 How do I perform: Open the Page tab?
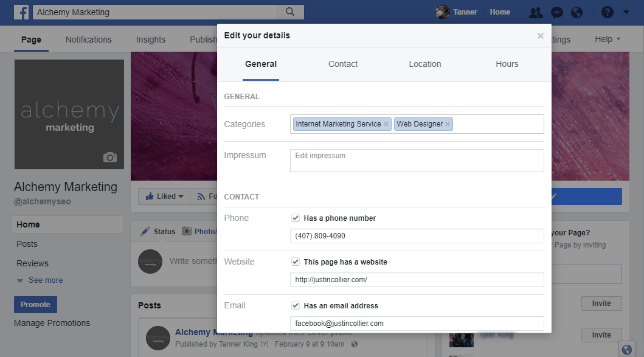click(x=31, y=40)
